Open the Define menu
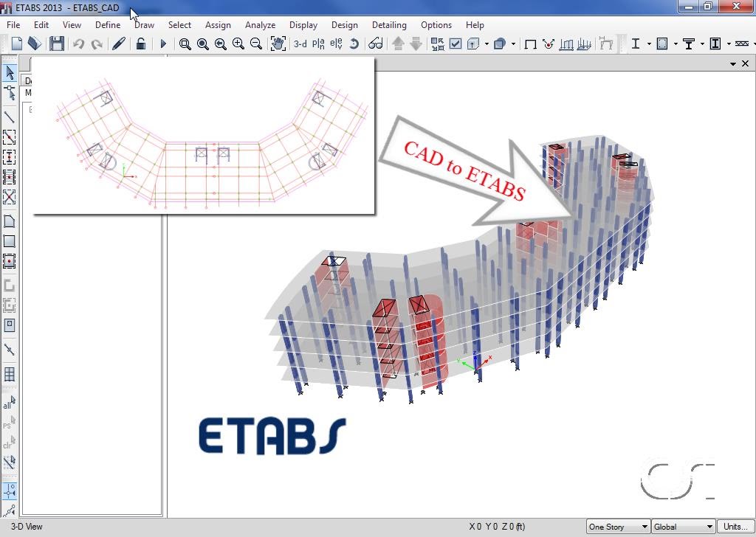The height and width of the screenshot is (537, 756). click(x=108, y=25)
